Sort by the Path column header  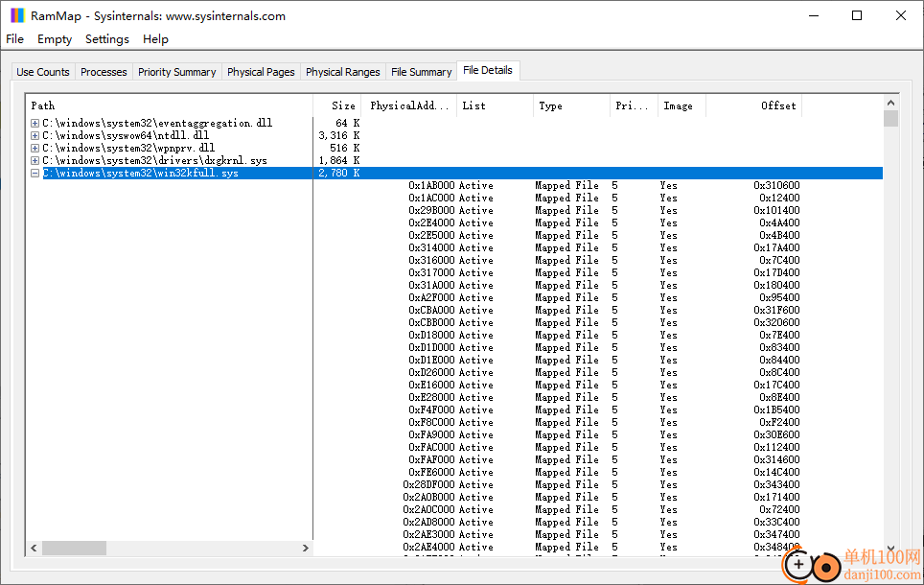(x=170, y=105)
